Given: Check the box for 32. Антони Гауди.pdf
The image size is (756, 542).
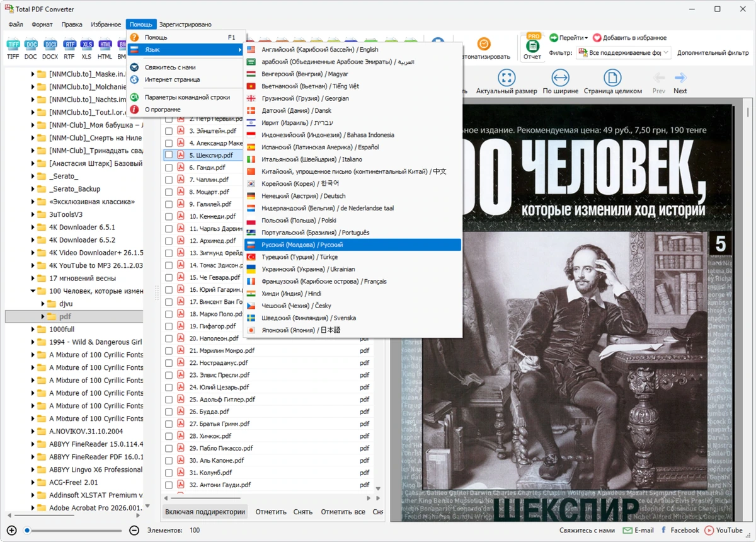Looking at the screenshot, I should [x=169, y=485].
